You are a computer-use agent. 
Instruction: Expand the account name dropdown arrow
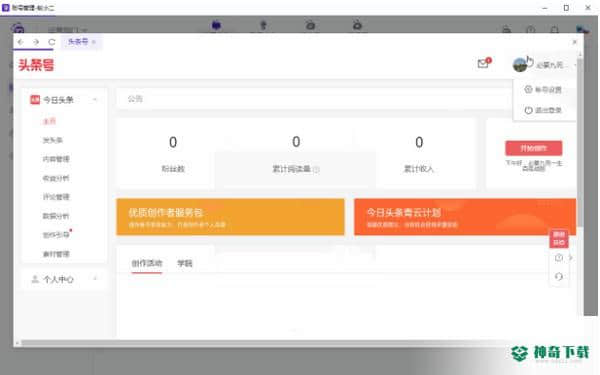576,65
